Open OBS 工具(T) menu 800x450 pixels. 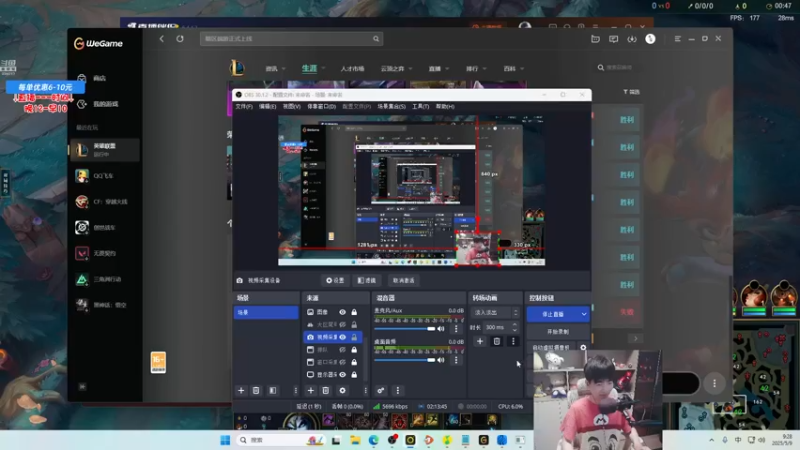click(x=420, y=107)
